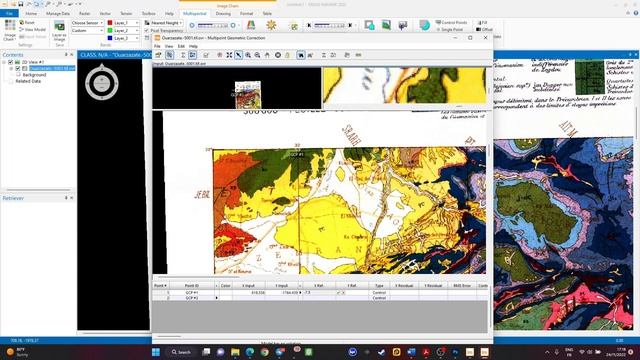
Task: Click the first toolbar icon in correction window
Action: (158, 55)
